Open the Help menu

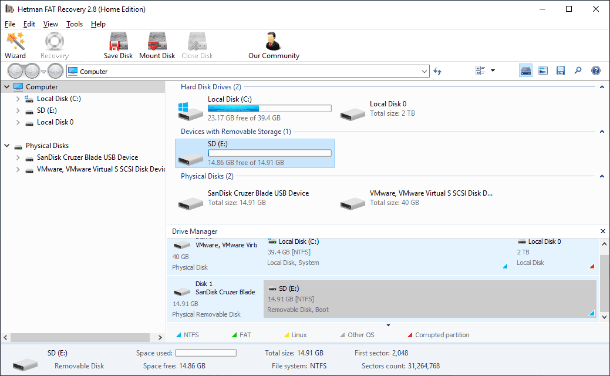98,24
